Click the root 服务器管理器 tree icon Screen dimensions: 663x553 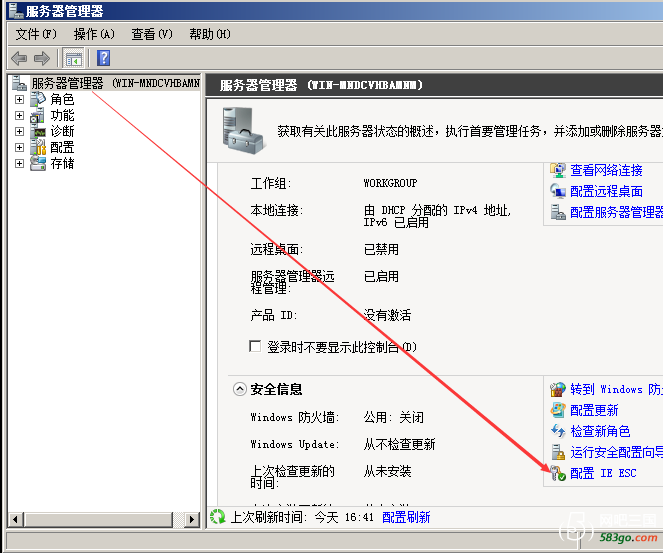(19, 83)
